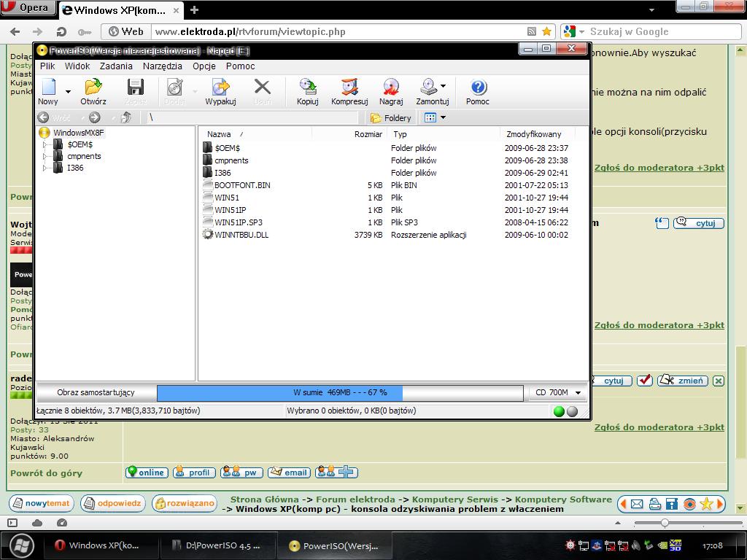Open the Pomoc menu in the menu bar
Screen dimensions: 747x560
tap(240, 66)
